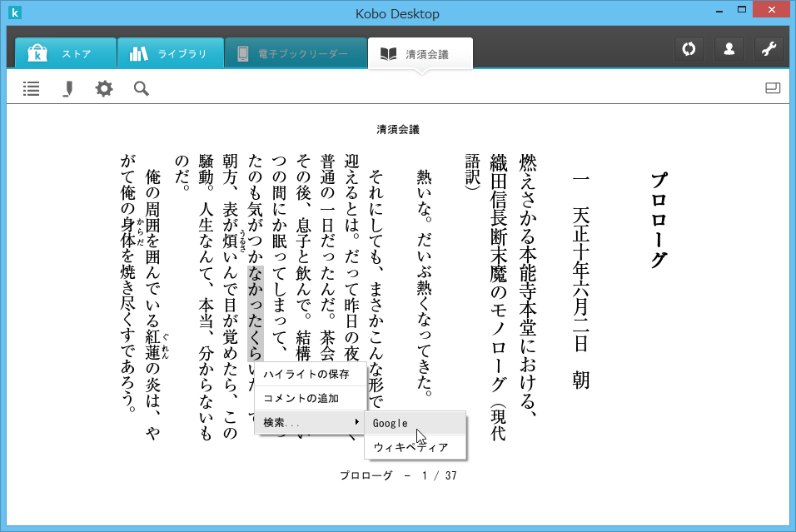796x532 pixels.
Task: Open the account profile icon
Action: tap(729, 48)
